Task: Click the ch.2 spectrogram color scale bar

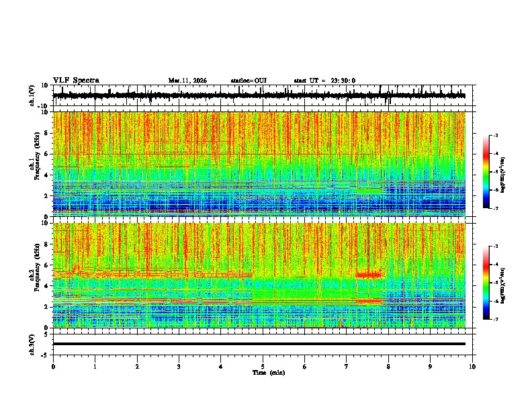Action: click(x=486, y=283)
